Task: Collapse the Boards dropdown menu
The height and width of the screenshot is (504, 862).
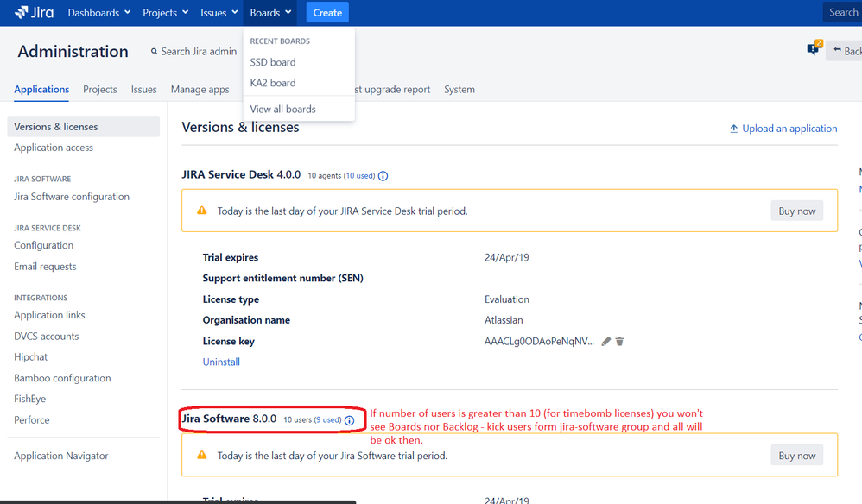Action: (x=270, y=13)
